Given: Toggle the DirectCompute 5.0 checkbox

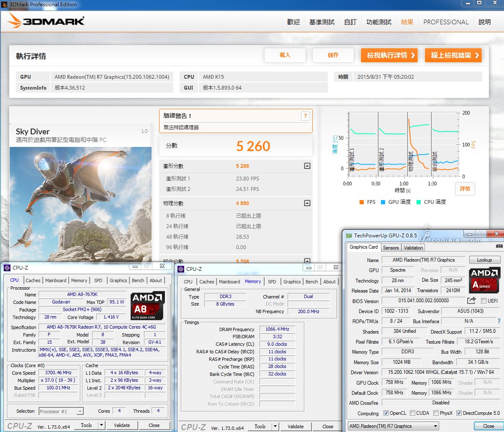Looking at the screenshot, I should tap(459, 413).
